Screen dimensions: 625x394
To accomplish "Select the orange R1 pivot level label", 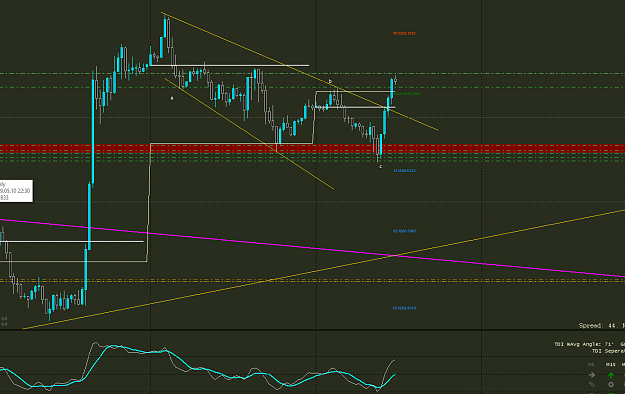I will pyautogui.click(x=404, y=33).
